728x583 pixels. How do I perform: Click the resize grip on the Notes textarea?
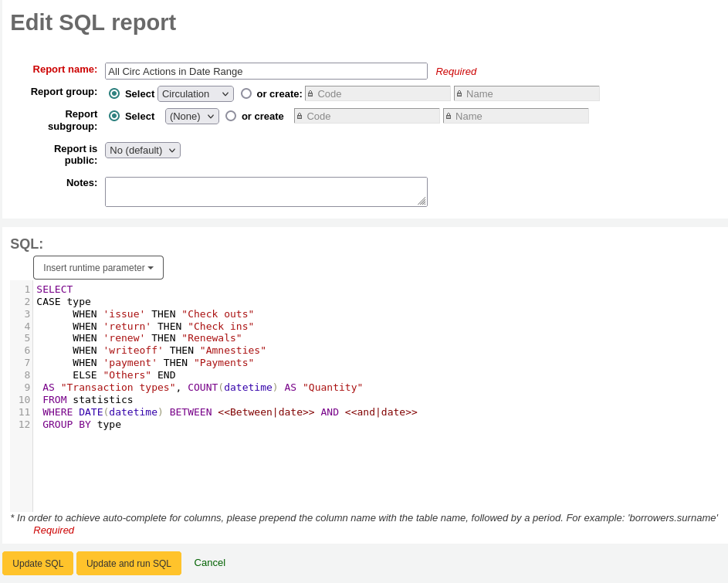point(423,201)
